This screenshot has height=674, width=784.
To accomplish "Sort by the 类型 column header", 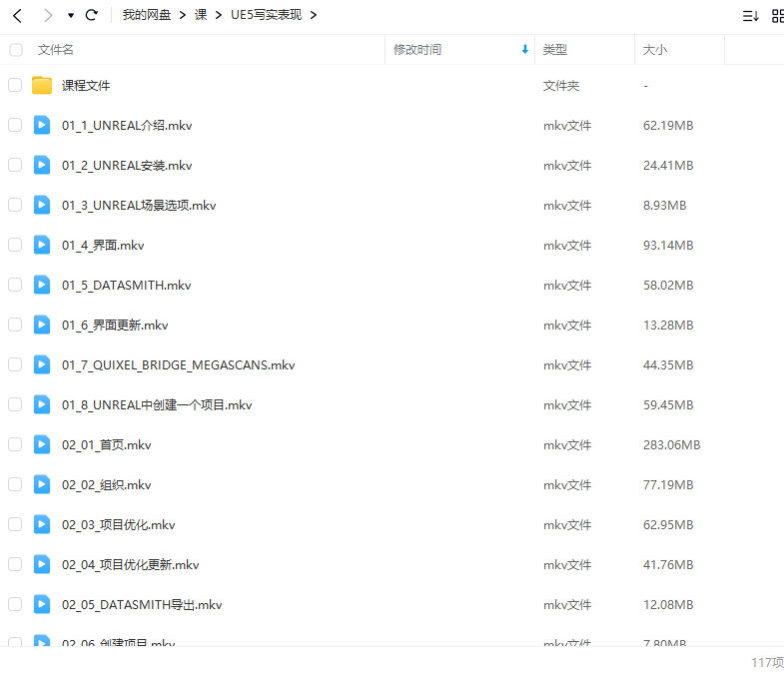I will pos(555,49).
